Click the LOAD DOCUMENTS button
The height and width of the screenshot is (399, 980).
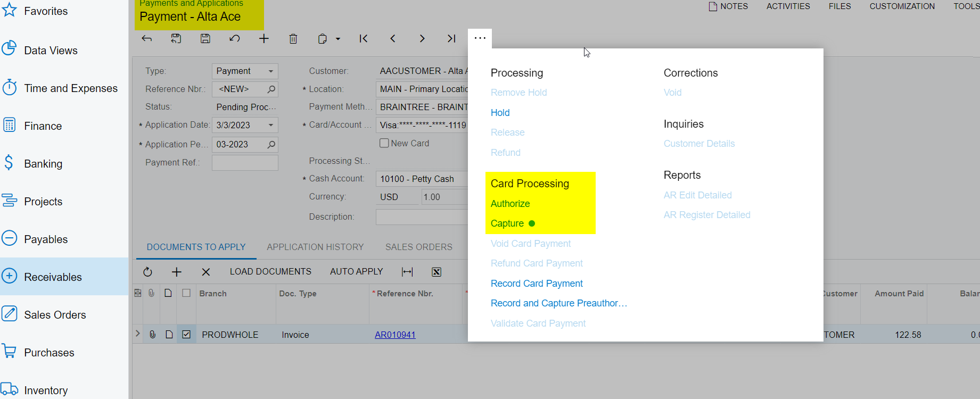pyautogui.click(x=270, y=271)
